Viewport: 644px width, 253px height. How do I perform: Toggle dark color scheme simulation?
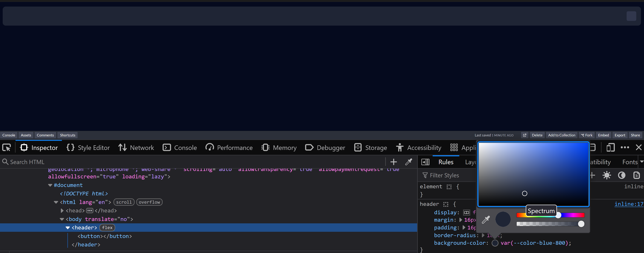click(x=622, y=175)
